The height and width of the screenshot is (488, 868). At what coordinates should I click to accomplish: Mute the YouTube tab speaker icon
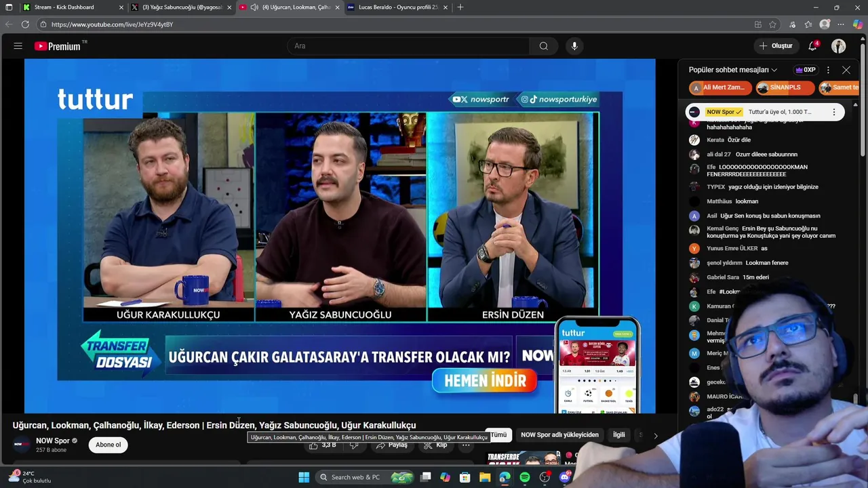[254, 7]
